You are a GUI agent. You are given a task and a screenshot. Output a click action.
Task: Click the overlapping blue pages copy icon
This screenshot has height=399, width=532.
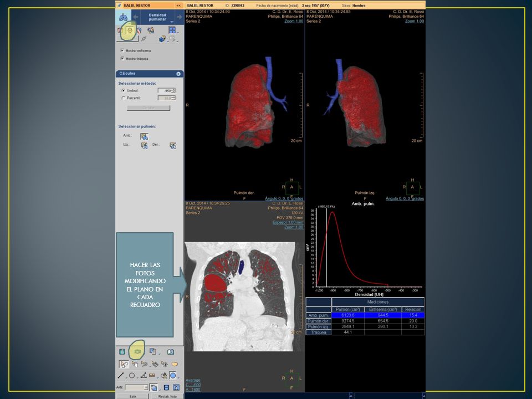point(153,352)
